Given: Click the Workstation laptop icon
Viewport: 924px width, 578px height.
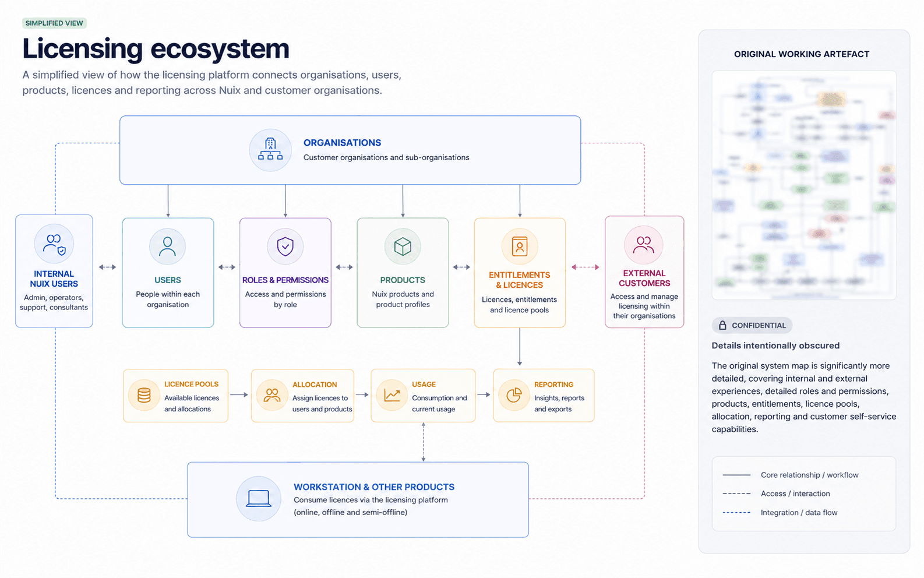Looking at the screenshot, I should point(259,499).
